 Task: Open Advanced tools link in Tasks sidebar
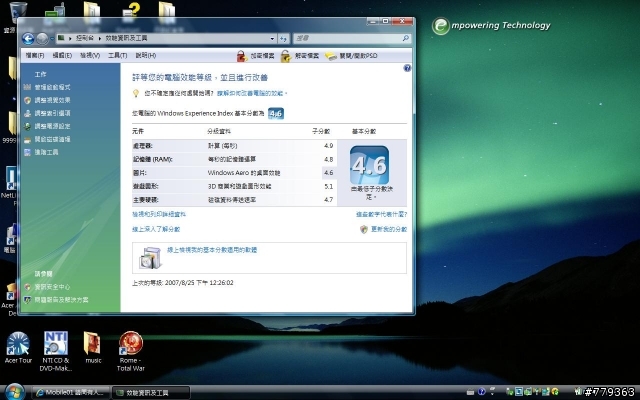coord(46,153)
